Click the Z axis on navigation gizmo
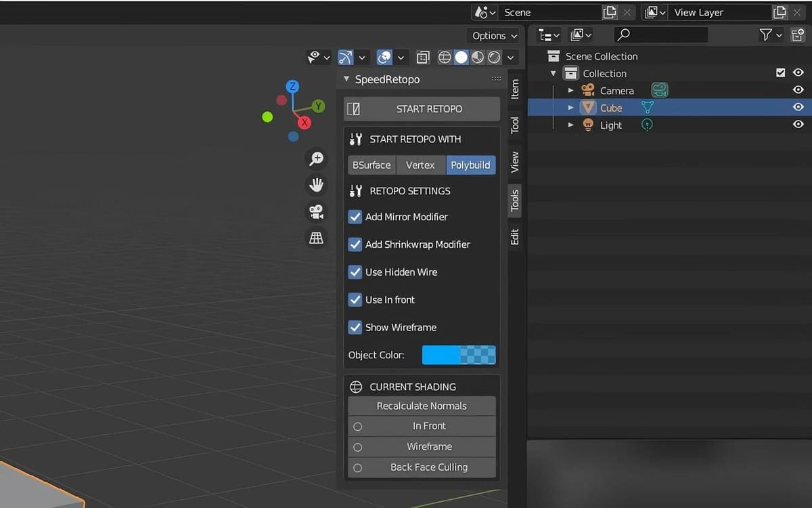 (x=292, y=86)
